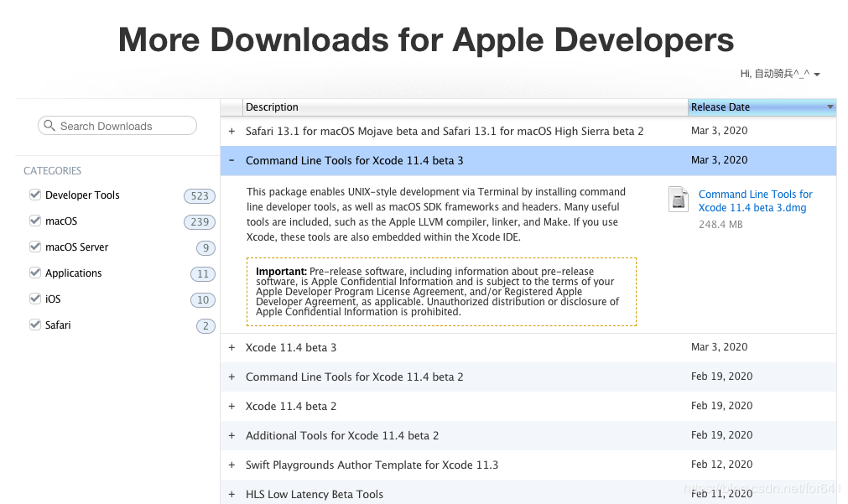Toggle the macOS Server checkbox
This screenshot has width=848, height=504.
coord(35,247)
